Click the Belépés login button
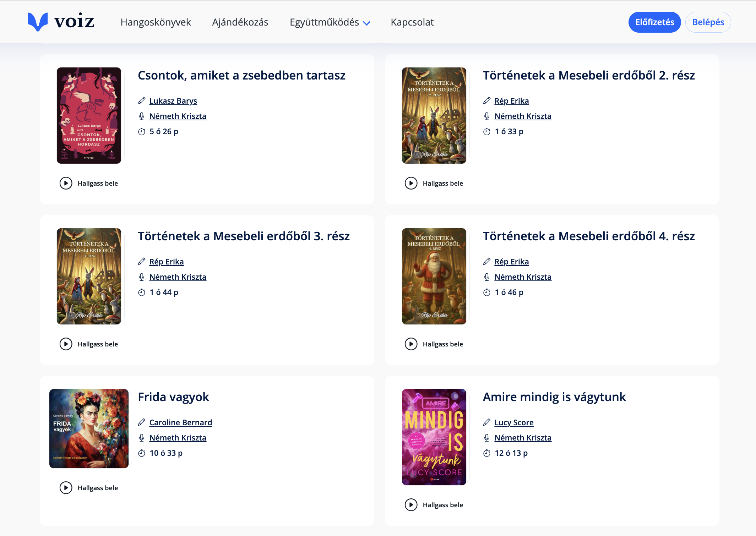 708,22
